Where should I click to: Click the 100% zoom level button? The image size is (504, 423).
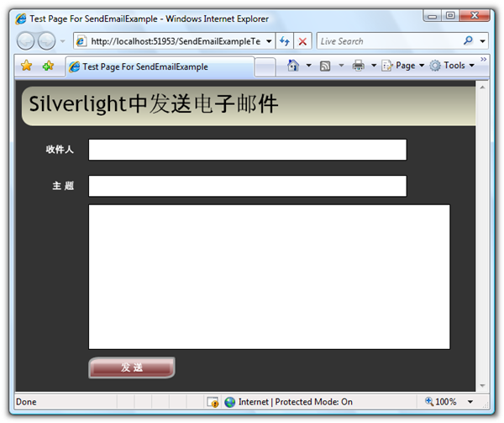441,401
